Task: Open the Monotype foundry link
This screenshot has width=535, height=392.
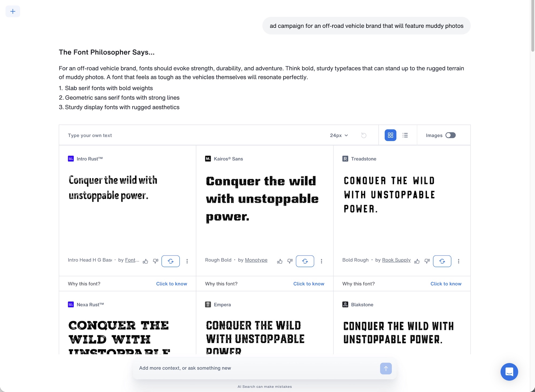Action: (x=256, y=260)
